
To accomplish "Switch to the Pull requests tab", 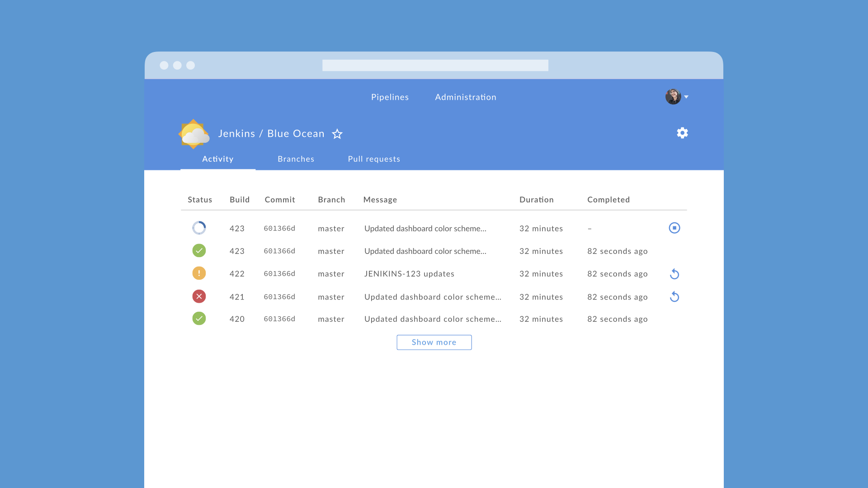I will (374, 159).
